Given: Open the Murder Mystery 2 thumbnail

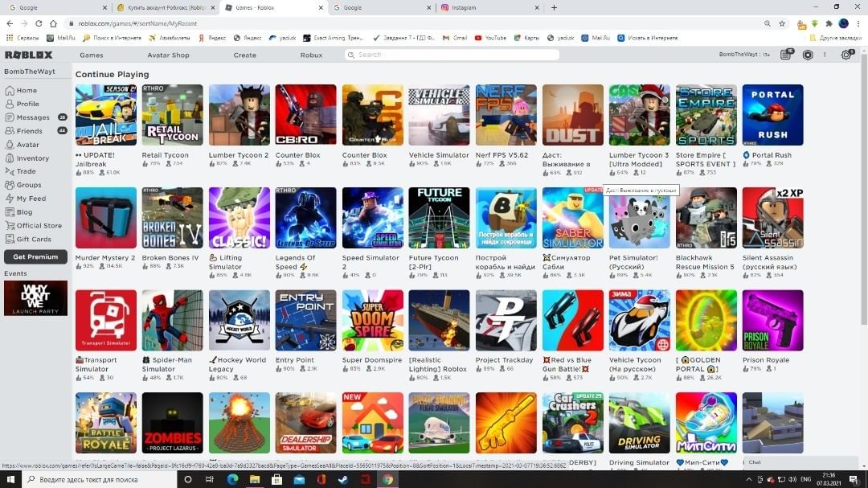Looking at the screenshot, I should click(106, 218).
